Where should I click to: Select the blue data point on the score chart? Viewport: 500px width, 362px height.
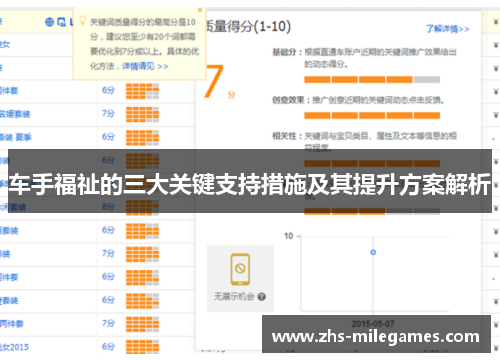[x=373, y=252]
